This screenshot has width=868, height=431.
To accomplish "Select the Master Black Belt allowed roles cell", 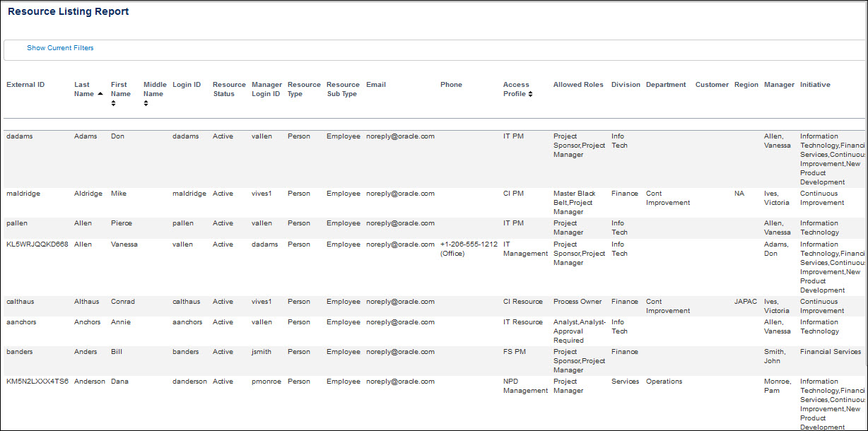I will (x=575, y=202).
